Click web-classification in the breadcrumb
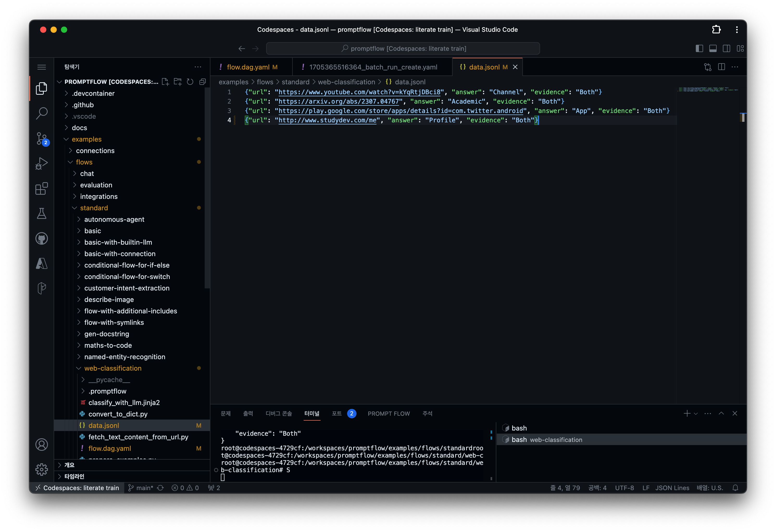This screenshot has height=532, width=776. tap(346, 82)
